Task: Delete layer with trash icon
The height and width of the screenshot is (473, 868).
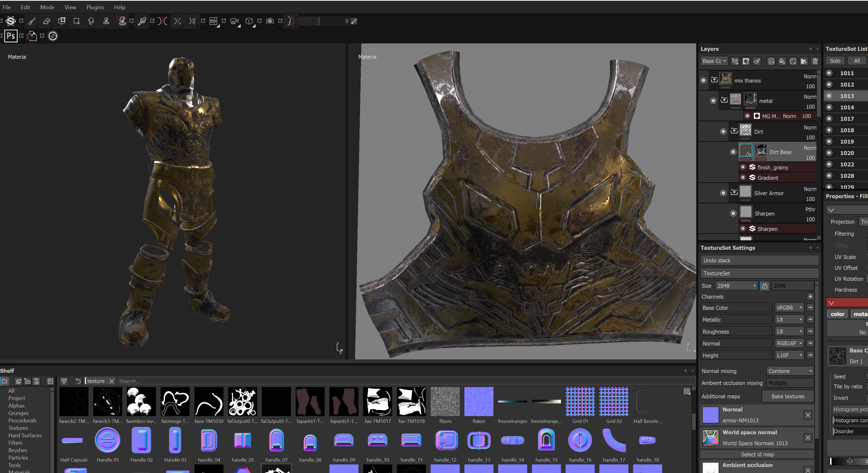Action: (x=815, y=61)
